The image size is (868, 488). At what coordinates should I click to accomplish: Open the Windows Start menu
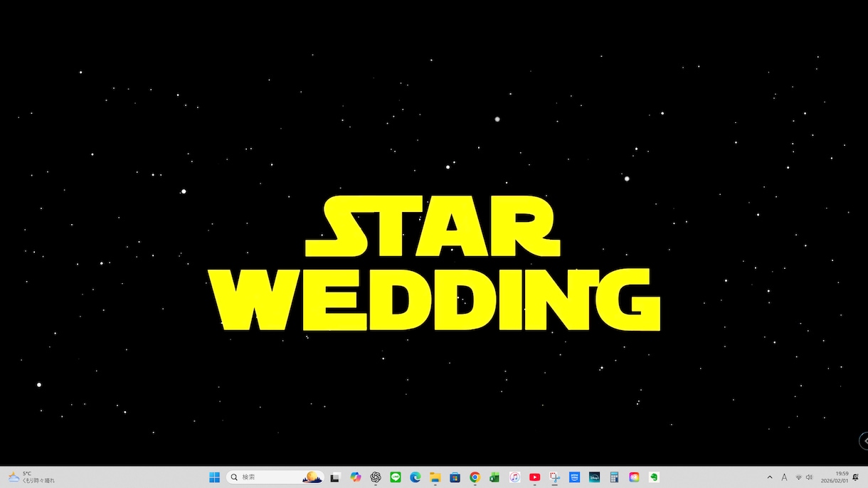point(214,477)
